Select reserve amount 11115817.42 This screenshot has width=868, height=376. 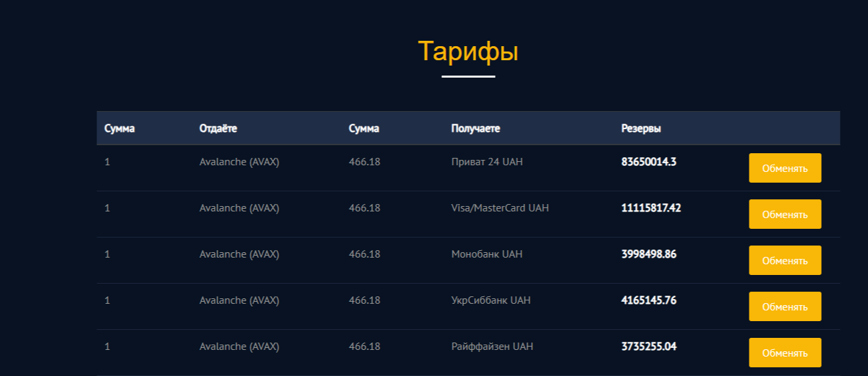(651, 208)
